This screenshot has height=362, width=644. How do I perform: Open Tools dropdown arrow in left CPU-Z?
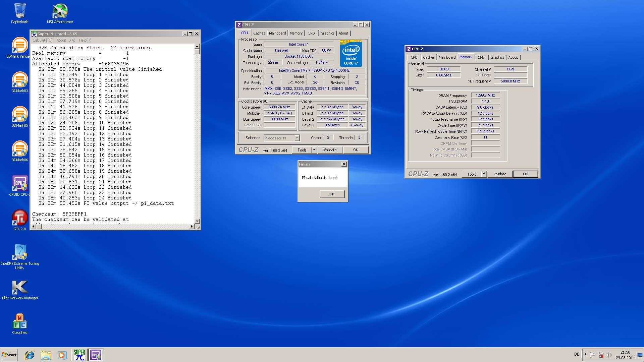coord(314,150)
